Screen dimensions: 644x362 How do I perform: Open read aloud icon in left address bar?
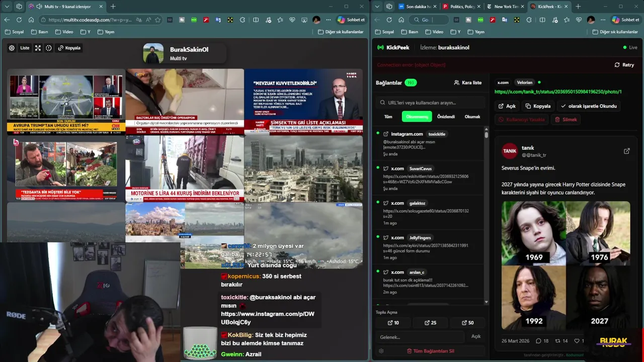point(148,20)
